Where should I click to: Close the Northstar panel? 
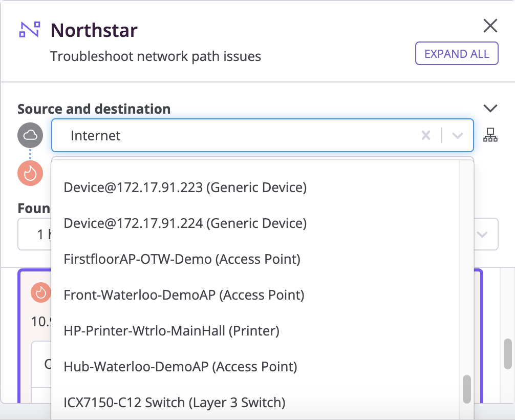click(490, 26)
